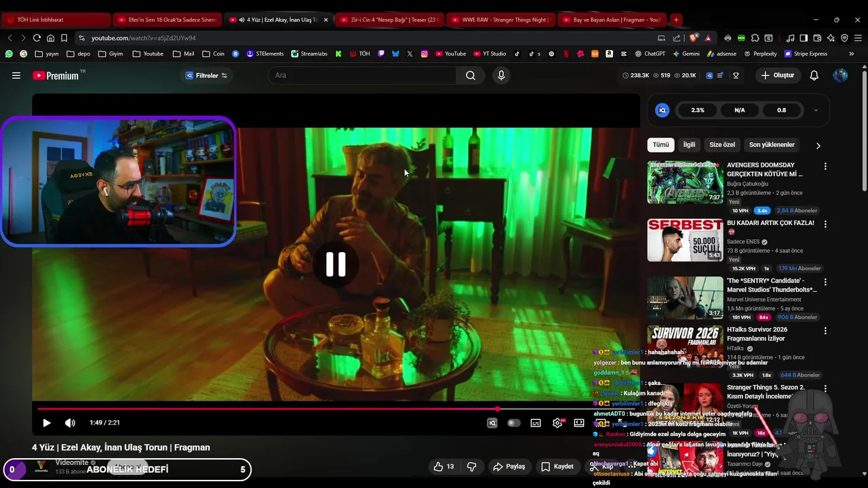Open the ChatGPT bookmark
Screen dimensions: 868x488
pyautogui.click(x=650, y=54)
